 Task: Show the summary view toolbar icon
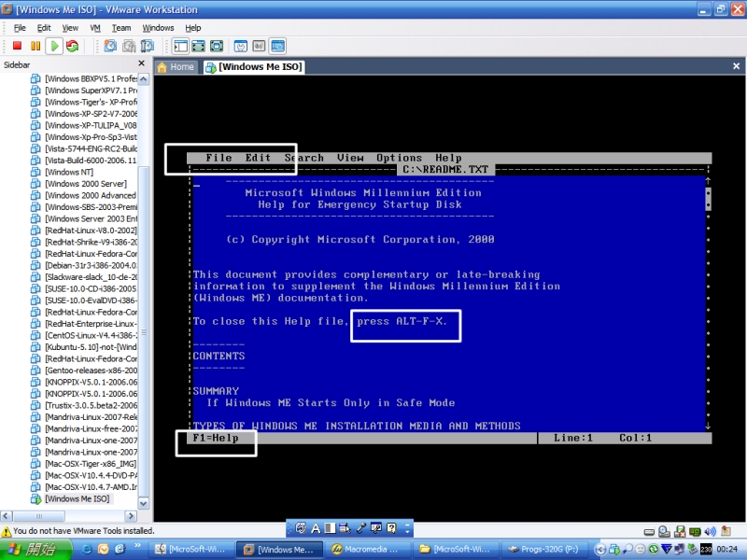tap(241, 46)
